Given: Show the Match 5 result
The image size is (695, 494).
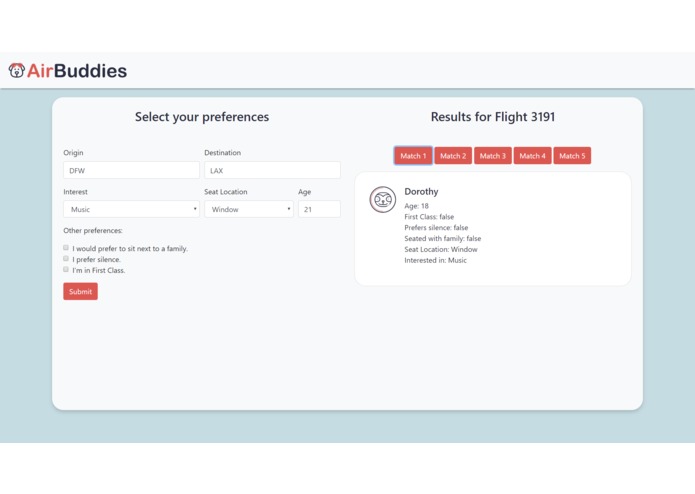Looking at the screenshot, I should [x=572, y=156].
